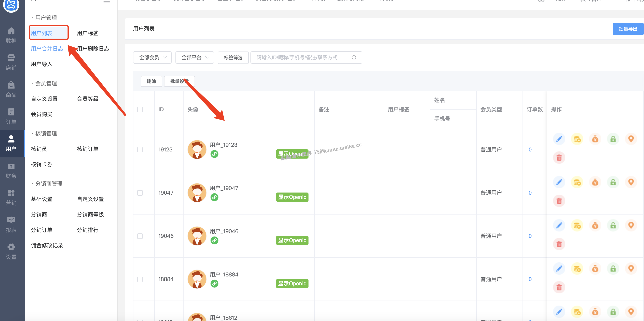This screenshot has width=644, height=321.
Task: Click the money bag icon for user 19047
Action: (595, 182)
